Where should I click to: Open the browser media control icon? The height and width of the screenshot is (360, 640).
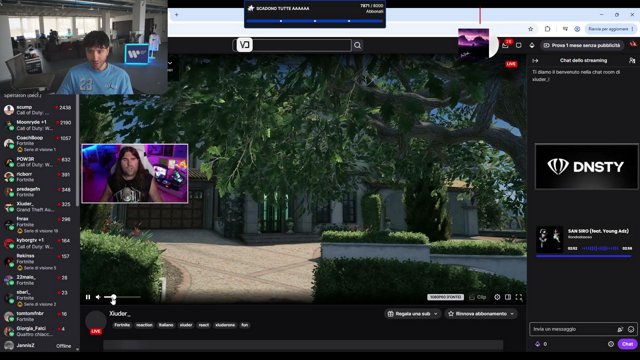[x=565, y=29]
